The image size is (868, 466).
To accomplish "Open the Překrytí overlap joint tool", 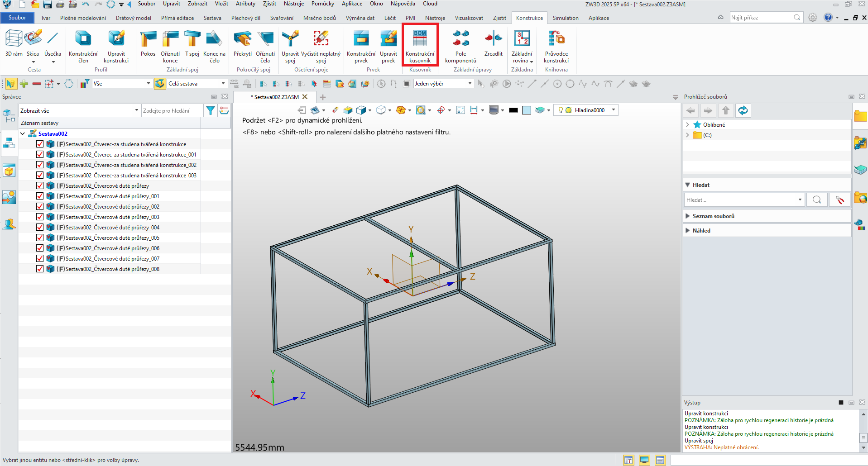I will [x=243, y=43].
